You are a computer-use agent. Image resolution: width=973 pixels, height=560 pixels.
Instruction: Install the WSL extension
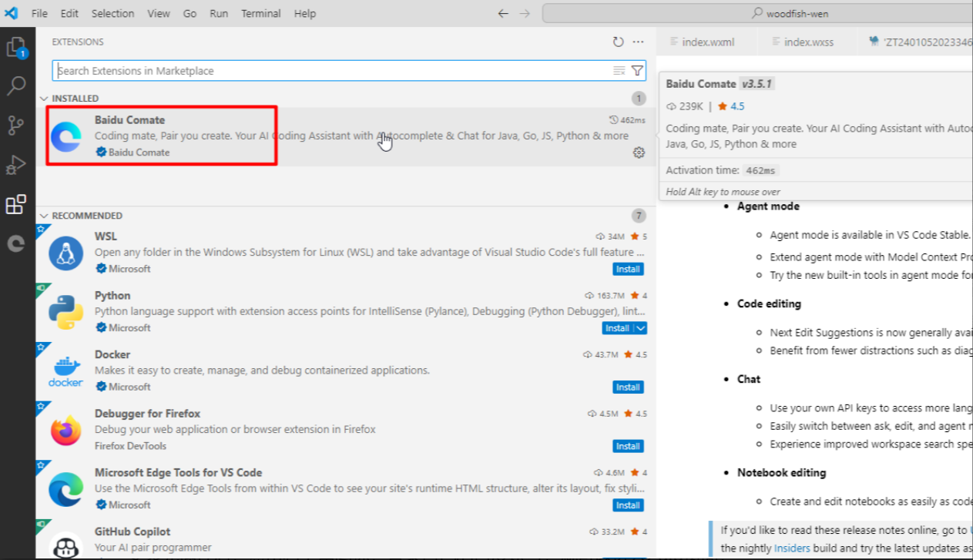point(628,270)
